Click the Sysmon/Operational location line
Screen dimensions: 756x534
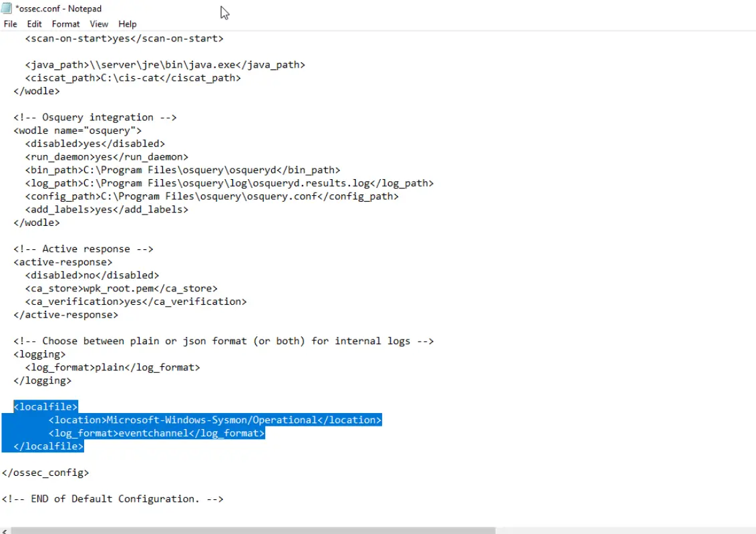pyautogui.click(x=215, y=420)
